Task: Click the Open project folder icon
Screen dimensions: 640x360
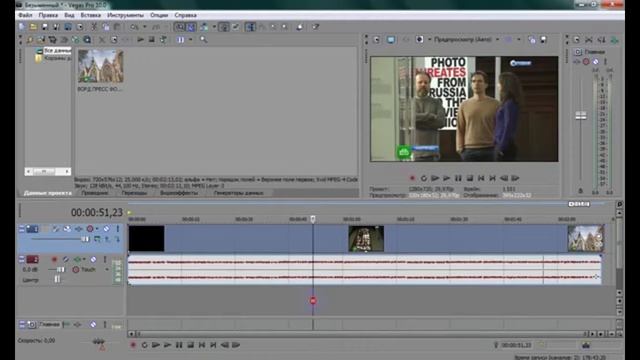Action: click(33, 27)
